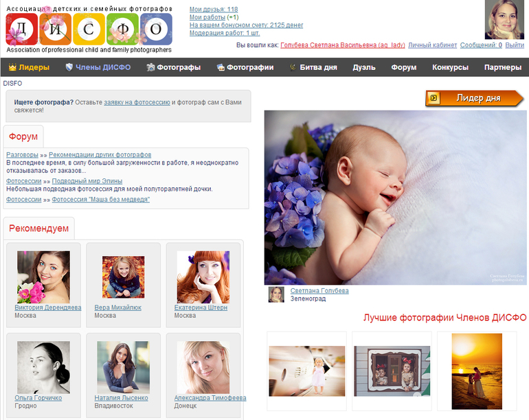Open leader of day baby photo
The width and height of the screenshot is (529, 420).
click(x=396, y=198)
